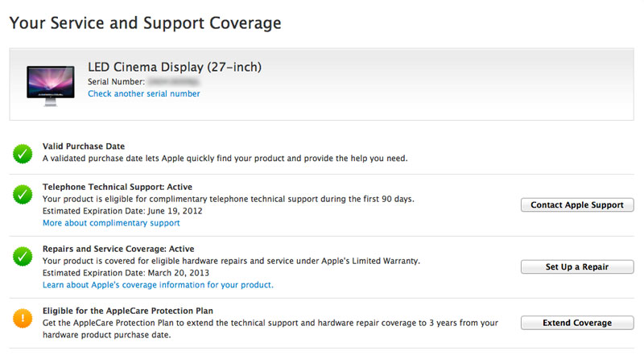Image resolution: width=644 pixels, height=359 pixels.
Task: Click the Your Service and Support Coverage heading
Action: click(x=146, y=23)
